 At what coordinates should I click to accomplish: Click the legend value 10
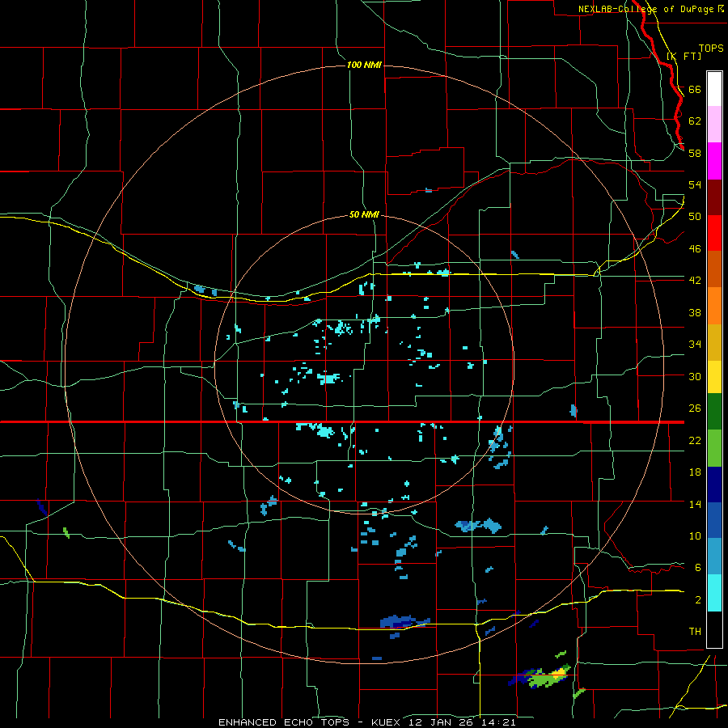[695, 535]
